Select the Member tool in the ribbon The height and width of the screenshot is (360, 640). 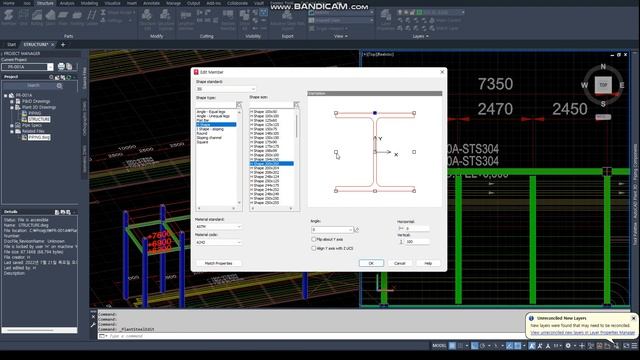click(x=9, y=18)
